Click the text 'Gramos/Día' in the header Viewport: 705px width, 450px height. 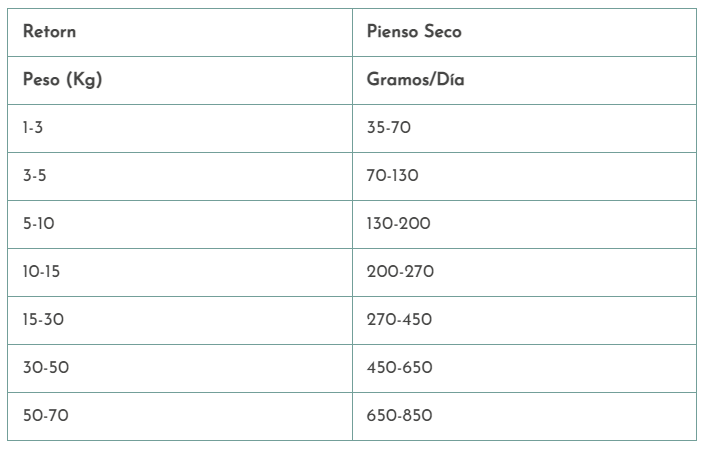coord(415,80)
